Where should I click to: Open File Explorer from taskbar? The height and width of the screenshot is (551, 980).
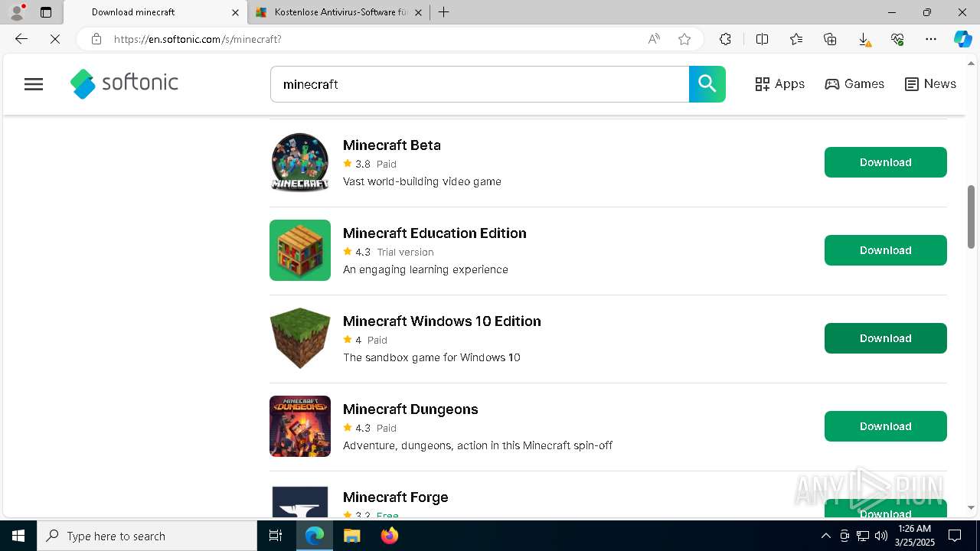coord(351,536)
